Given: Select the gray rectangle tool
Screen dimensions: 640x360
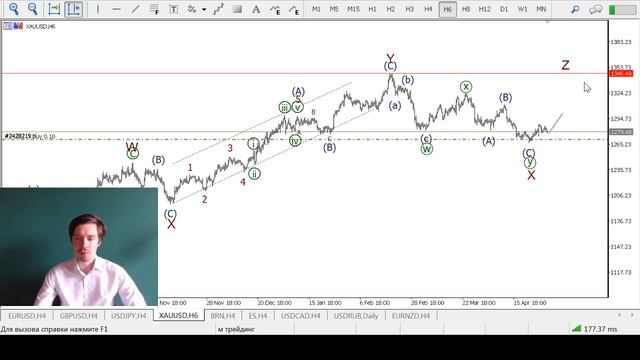Looking at the screenshot, I should pos(237,9).
